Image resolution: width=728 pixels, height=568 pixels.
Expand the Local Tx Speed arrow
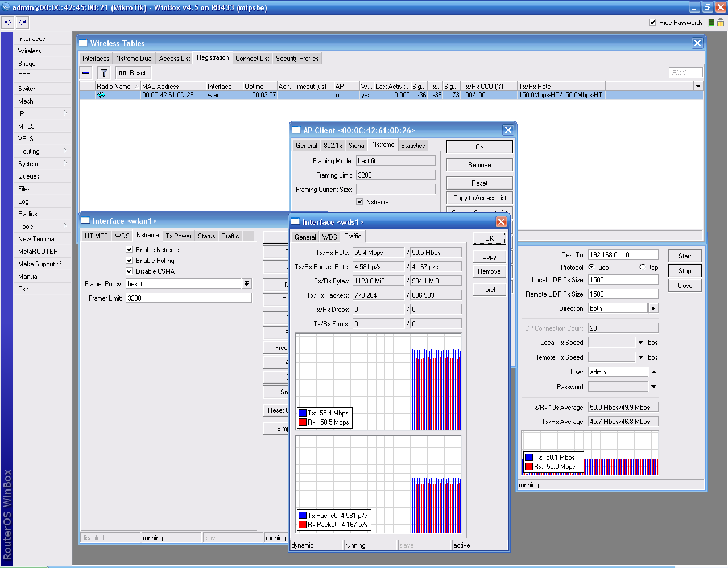[640, 343]
